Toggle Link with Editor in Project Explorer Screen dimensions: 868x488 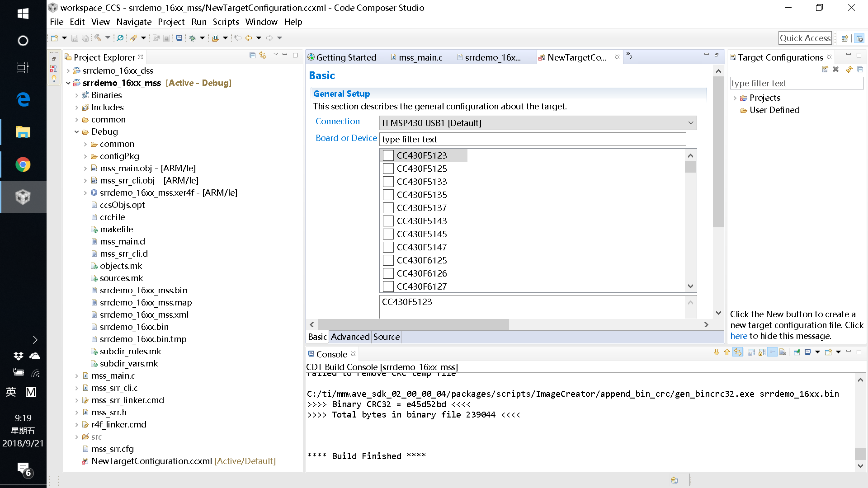coord(263,55)
